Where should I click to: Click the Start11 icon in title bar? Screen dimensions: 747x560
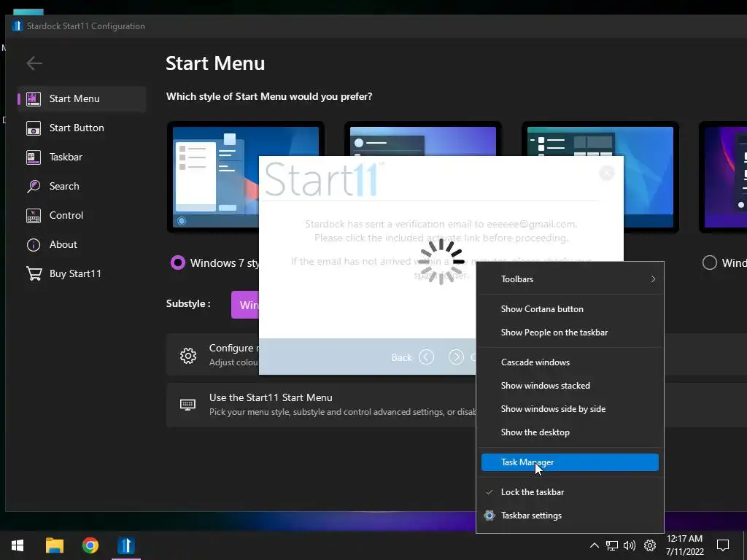coord(18,26)
